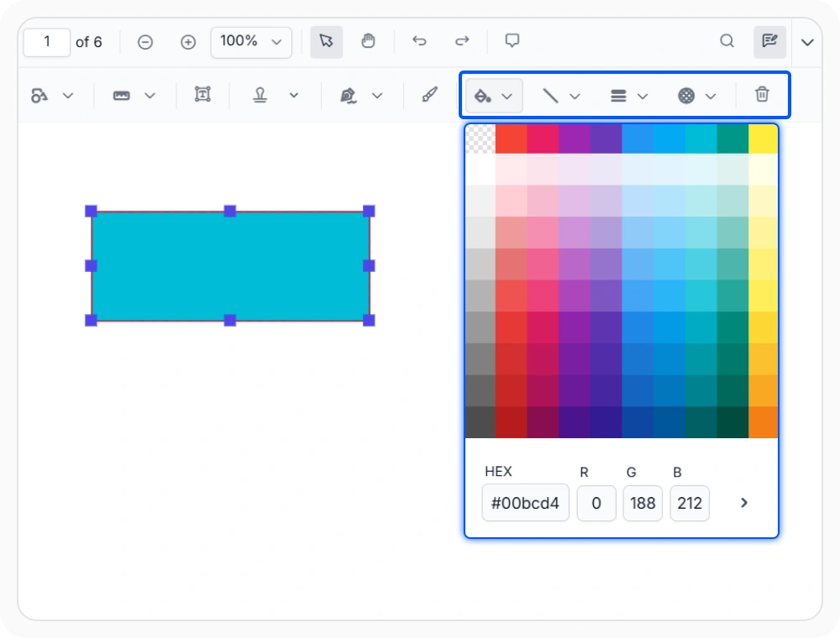Select the pointer selection tool
The image size is (840, 638).
point(326,41)
